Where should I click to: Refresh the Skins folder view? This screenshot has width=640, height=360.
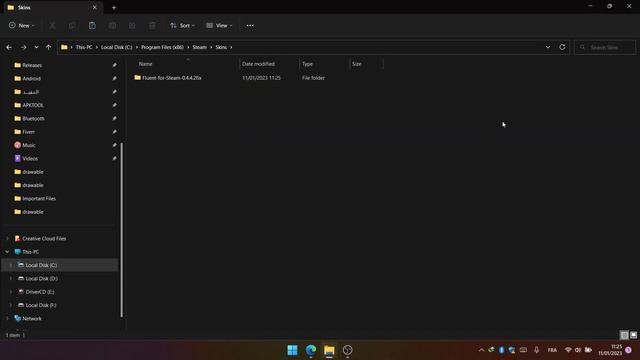562,47
